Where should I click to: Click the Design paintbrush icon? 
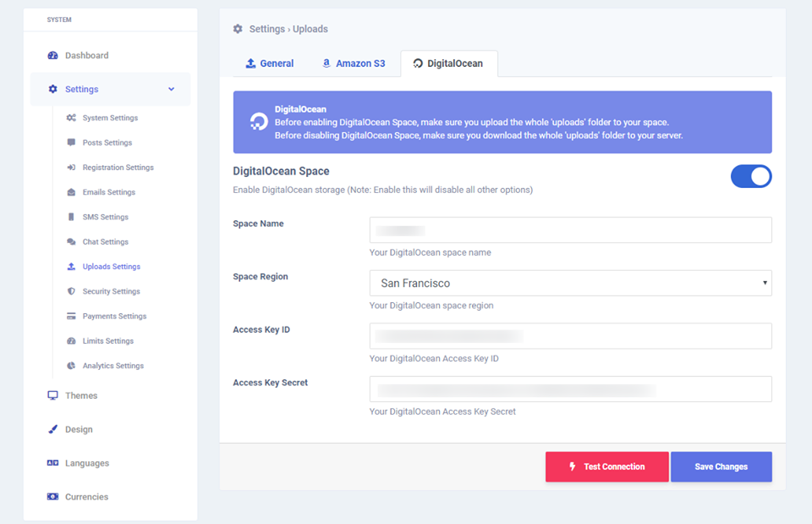click(52, 429)
